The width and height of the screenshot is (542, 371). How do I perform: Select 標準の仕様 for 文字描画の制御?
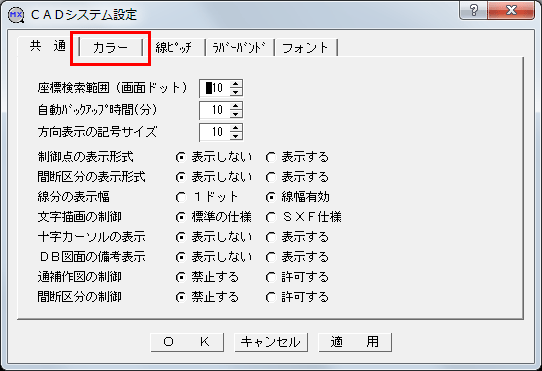click(x=214, y=217)
